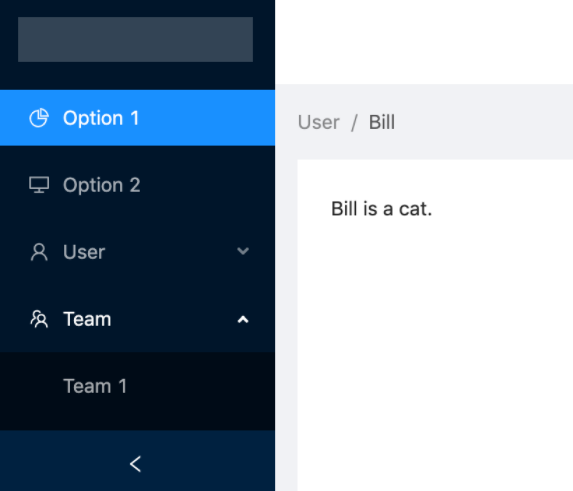Open the User submenu label
573x491 pixels.
[84, 252]
